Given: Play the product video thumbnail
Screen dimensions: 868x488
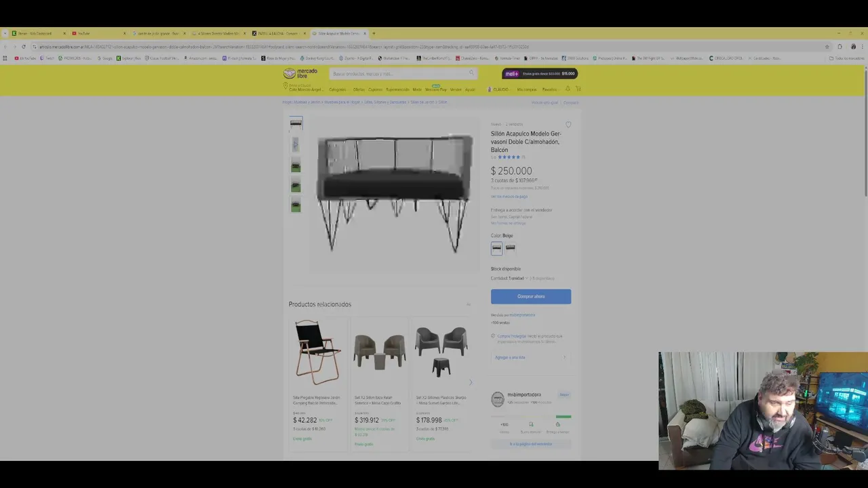Looking at the screenshot, I should point(296,144).
